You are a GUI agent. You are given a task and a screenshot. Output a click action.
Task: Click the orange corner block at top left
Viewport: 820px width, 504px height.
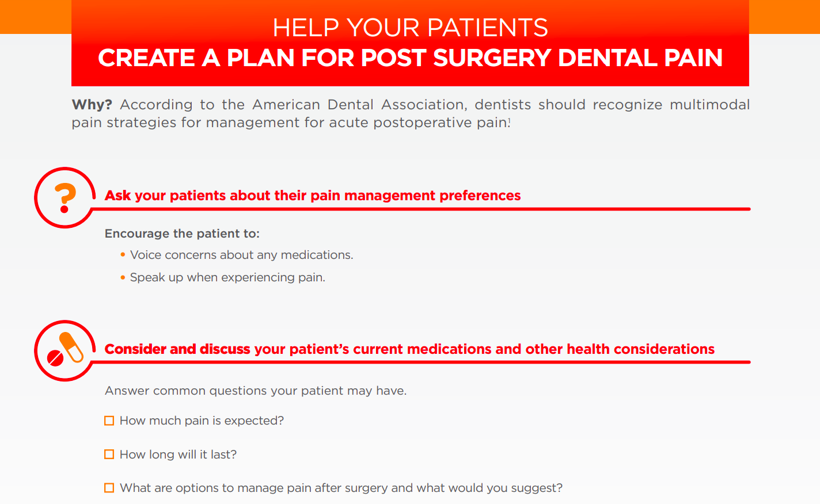coord(36,17)
